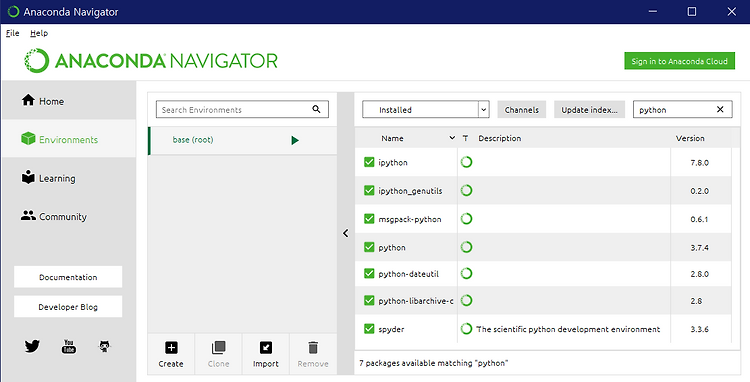Screen dimensions: 750x382
Task: Sort packages using Name column arrow
Action: tap(452, 138)
